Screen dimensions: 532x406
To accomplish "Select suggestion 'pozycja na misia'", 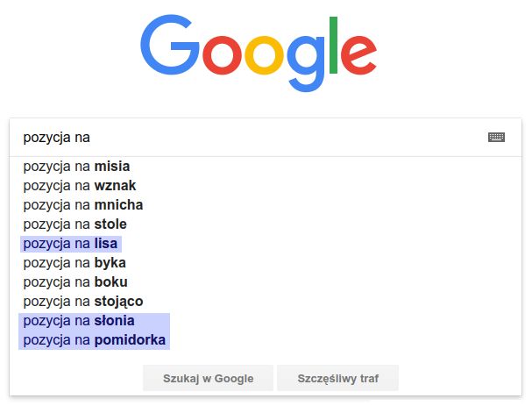I will pos(76,167).
